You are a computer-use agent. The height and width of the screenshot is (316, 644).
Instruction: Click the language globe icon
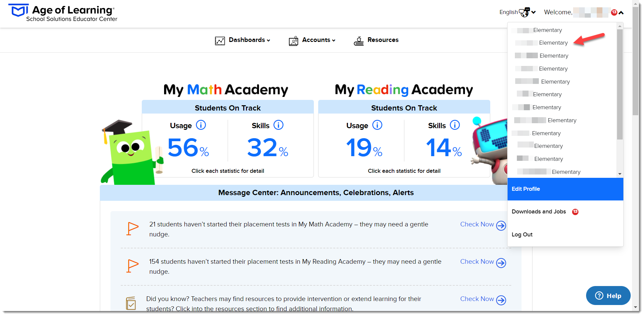[x=524, y=12]
